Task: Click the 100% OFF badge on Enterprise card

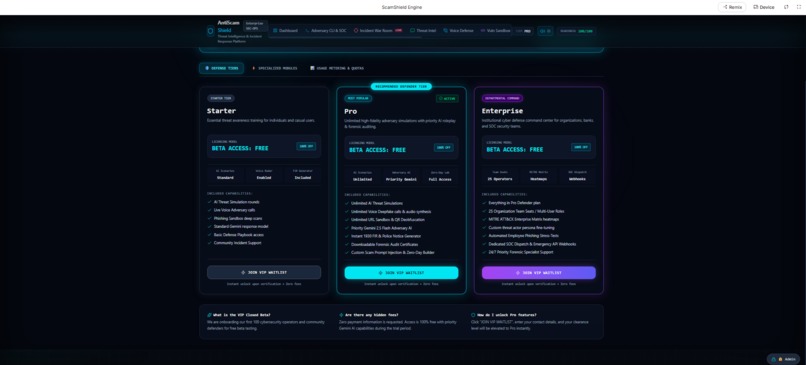Action: 581,147
